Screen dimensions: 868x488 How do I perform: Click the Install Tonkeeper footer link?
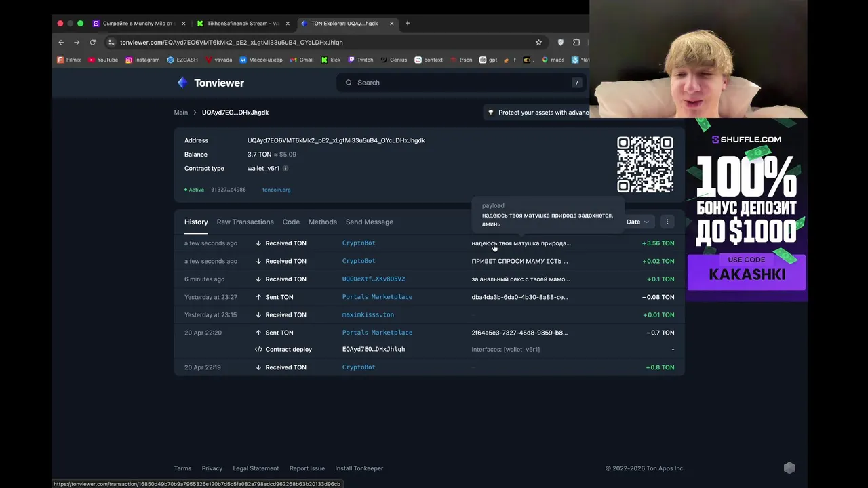pyautogui.click(x=359, y=468)
